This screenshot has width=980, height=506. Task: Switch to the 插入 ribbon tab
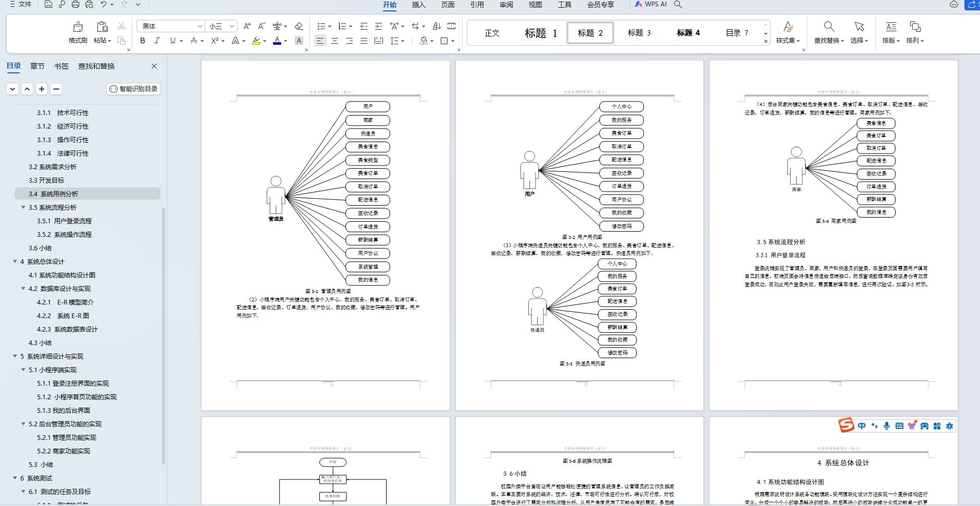(418, 5)
